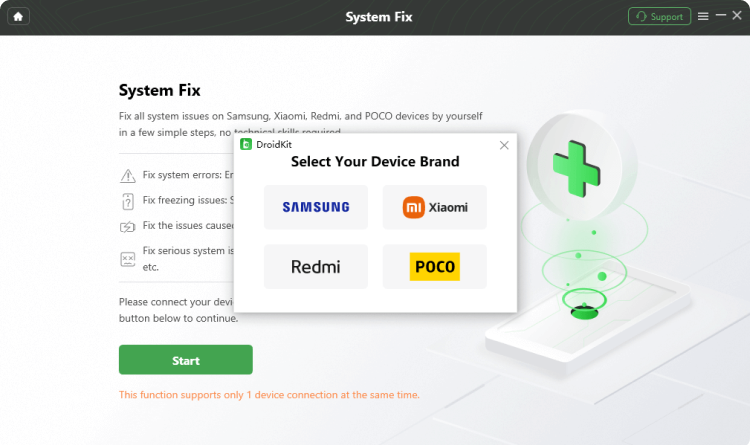The height and width of the screenshot is (448, 750).
Task: Click the warning triangle system errors icon
Action: pos(128,175)
